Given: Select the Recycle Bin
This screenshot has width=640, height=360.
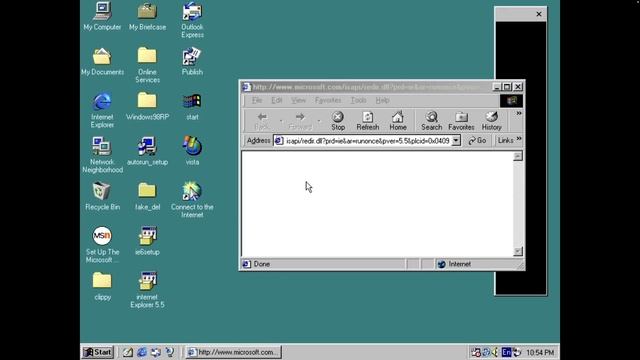Looking at the screenshot, I should click(x=102, y=196).
